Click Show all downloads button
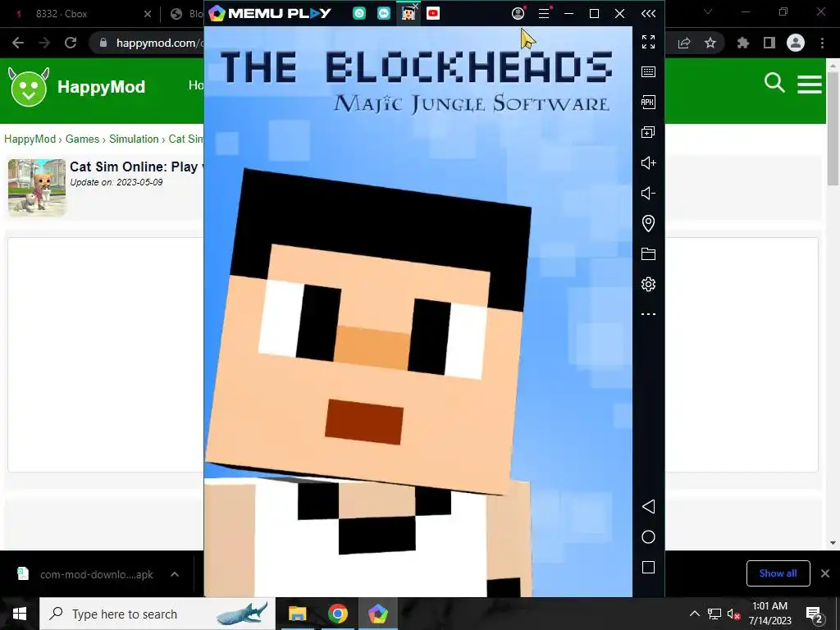Viewport: 840px width, 630px height. pyautogui.click(x=778, y=573)
